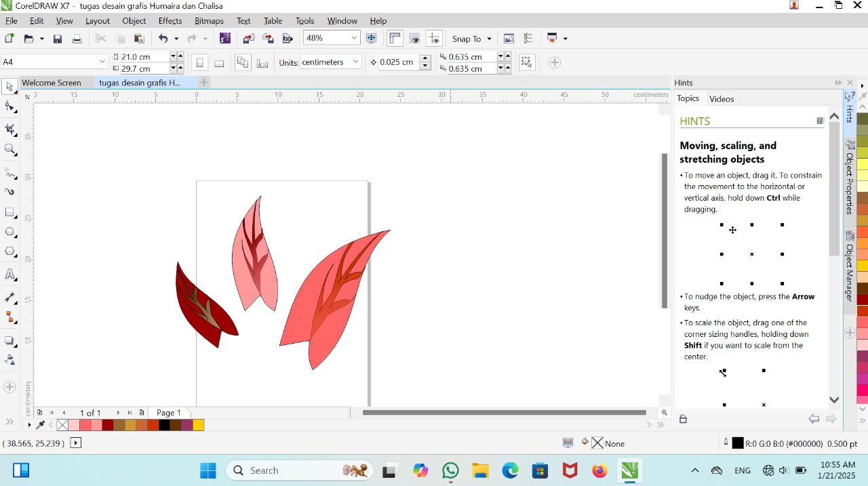Click the horizontal scrollbar below the canvas
This screenshot has height=486, width=868.
502,412
